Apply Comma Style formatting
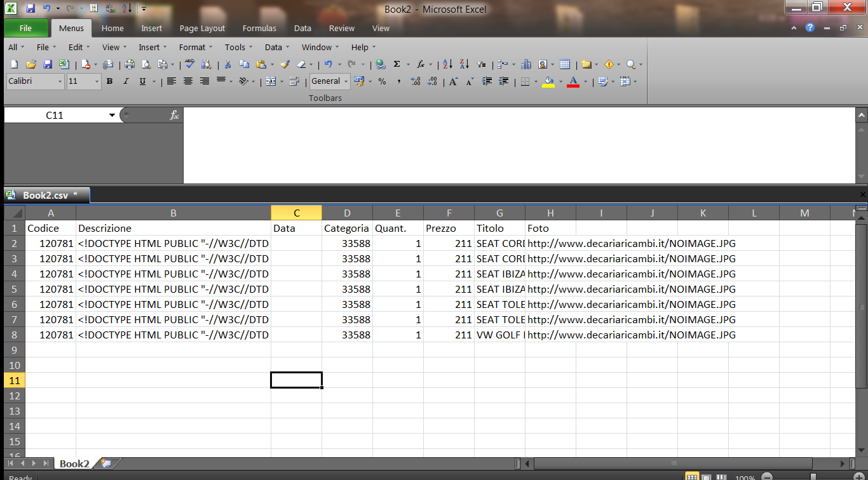868x480 pixels. pos(398,81)
